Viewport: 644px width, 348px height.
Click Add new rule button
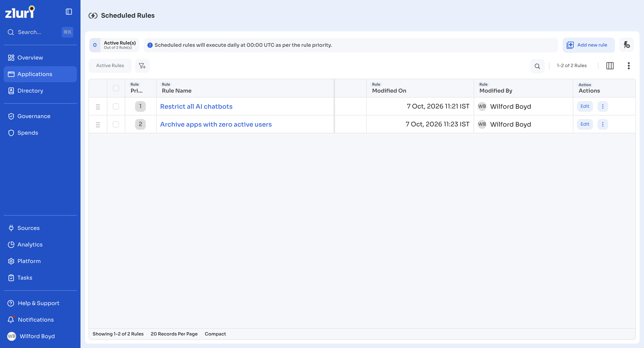589,45
